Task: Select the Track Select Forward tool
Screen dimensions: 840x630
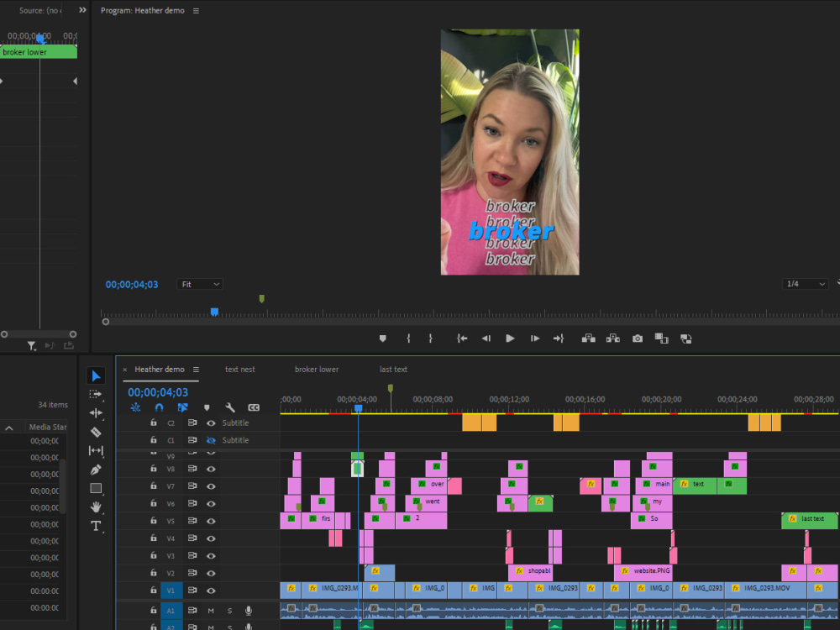Action: pos(97,394)
